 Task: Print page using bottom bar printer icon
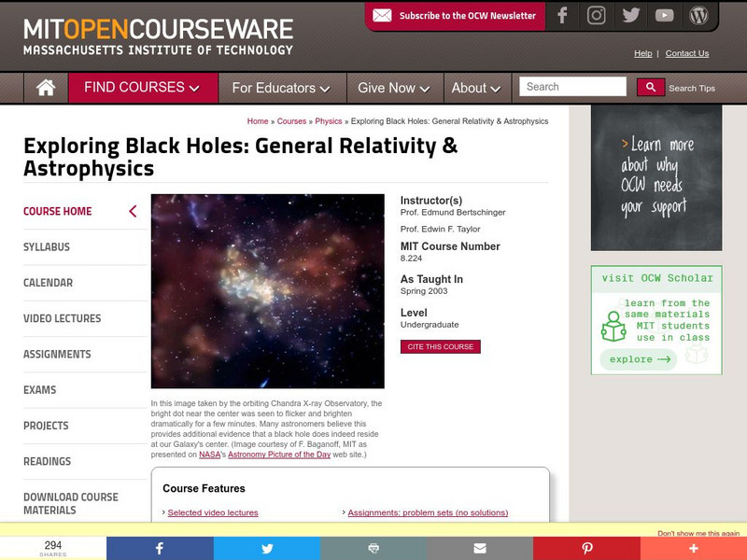(x=373, y=548)
